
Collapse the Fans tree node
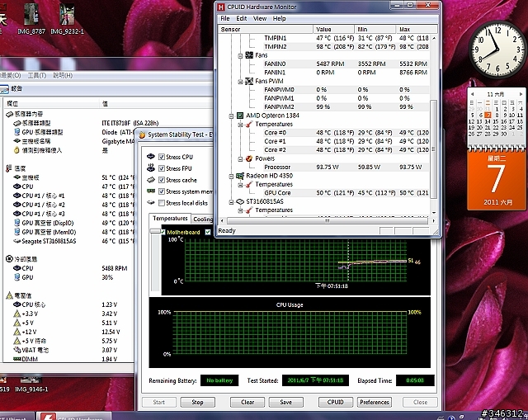click(240, 55)
